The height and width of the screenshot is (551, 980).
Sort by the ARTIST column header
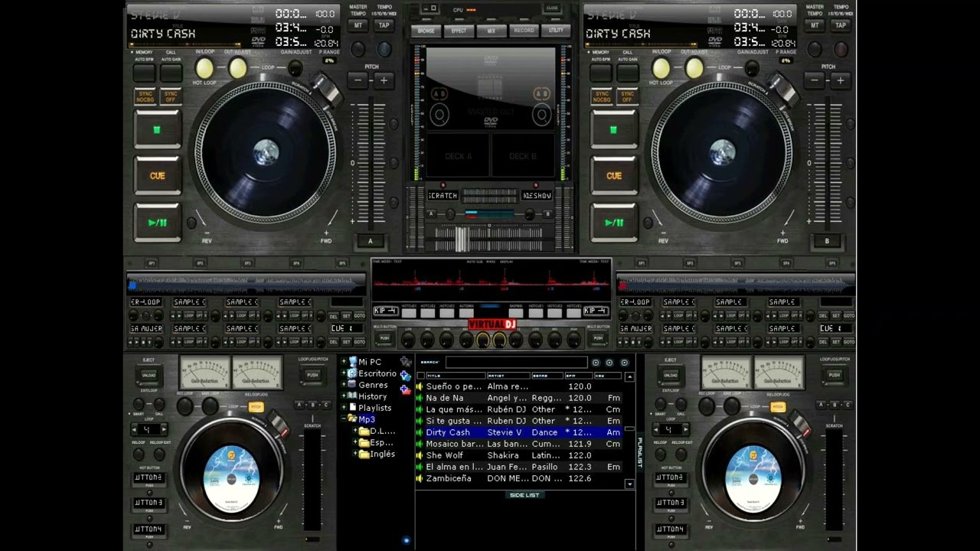[x=508, y=376]
